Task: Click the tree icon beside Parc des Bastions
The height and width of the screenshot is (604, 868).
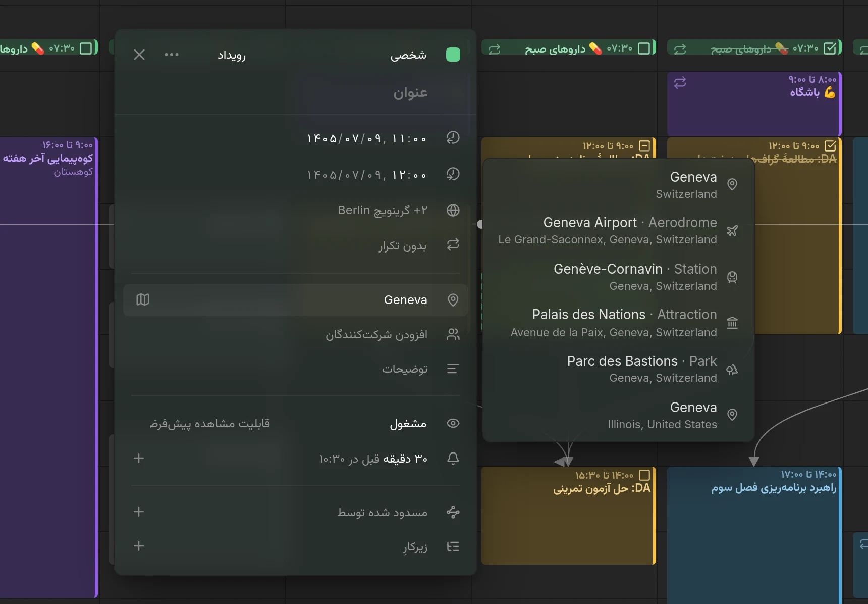Action: [732, 369]
